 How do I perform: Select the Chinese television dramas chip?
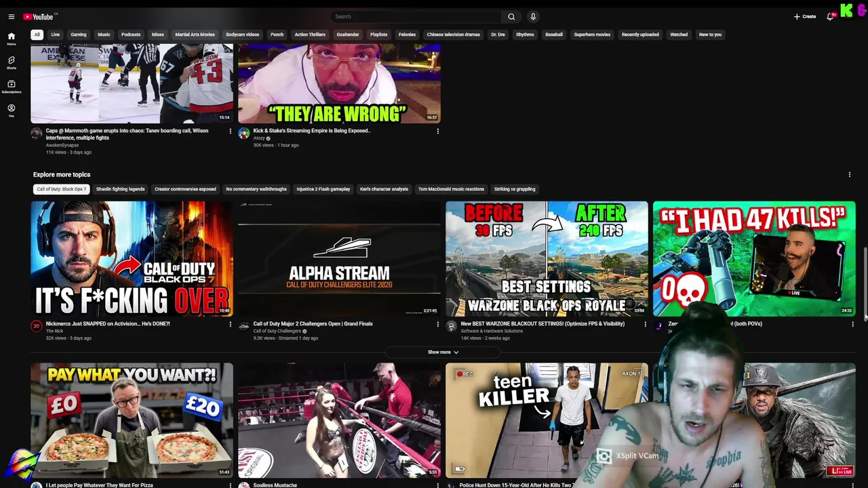(x=454, y=35)
